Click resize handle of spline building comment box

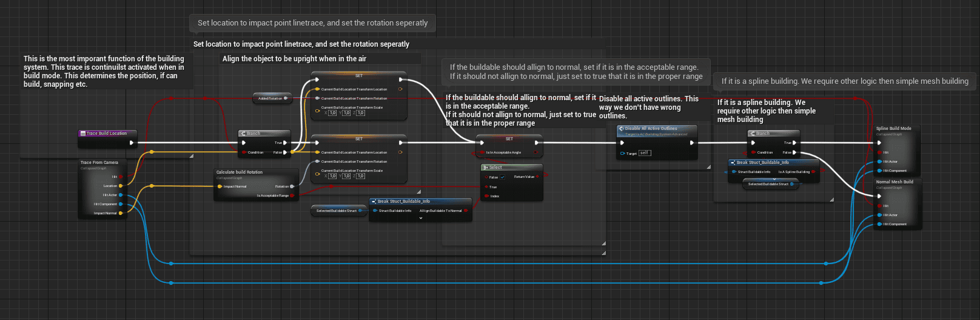[831, 199]
